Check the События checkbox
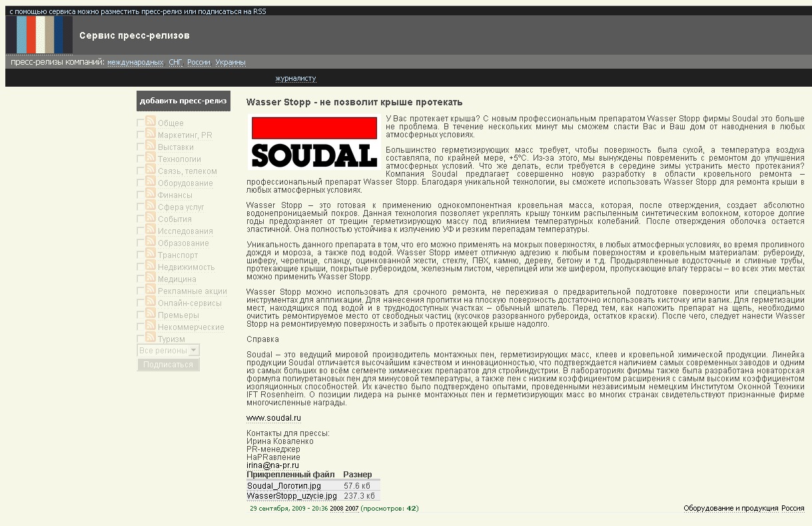Viewport: 812px width, 526px height. coord(141,219)
